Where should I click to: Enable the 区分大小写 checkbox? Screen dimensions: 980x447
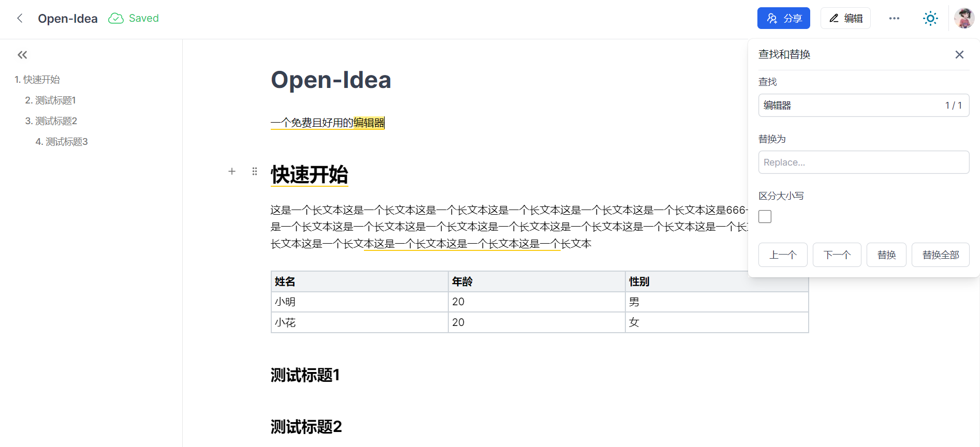pos(765,216)
